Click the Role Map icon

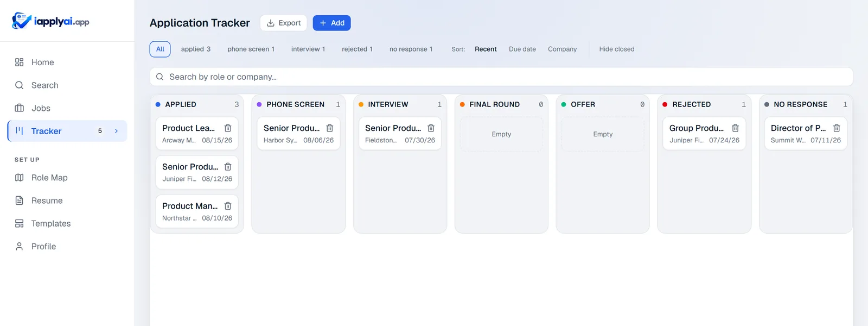point(20,178)
